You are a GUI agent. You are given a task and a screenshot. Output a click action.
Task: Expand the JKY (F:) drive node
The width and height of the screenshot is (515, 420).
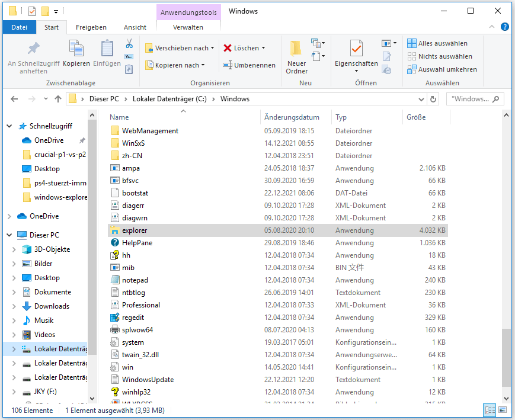(x=14, y=392)
